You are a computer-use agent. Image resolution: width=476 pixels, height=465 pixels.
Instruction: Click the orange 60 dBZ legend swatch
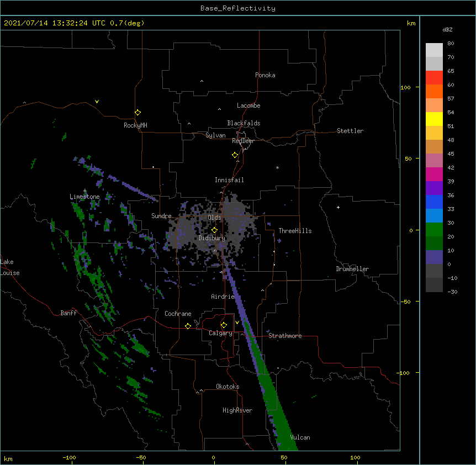[434, 91]
